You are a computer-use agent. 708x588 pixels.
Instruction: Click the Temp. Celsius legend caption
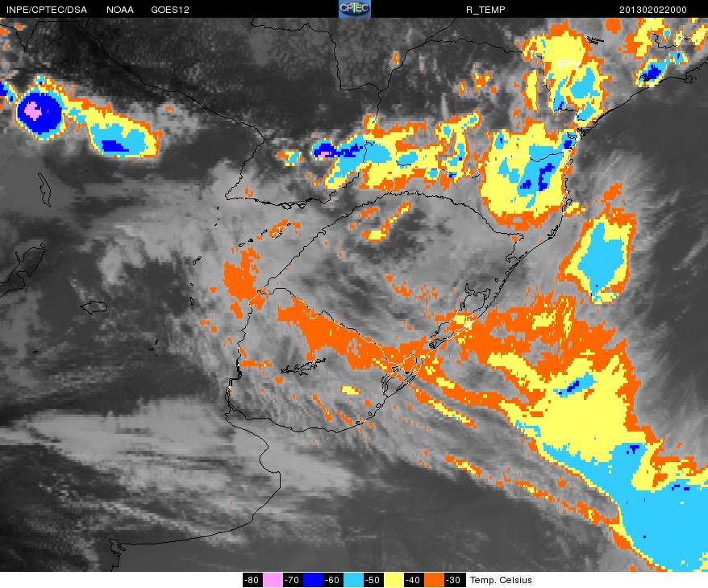(501, 580)
